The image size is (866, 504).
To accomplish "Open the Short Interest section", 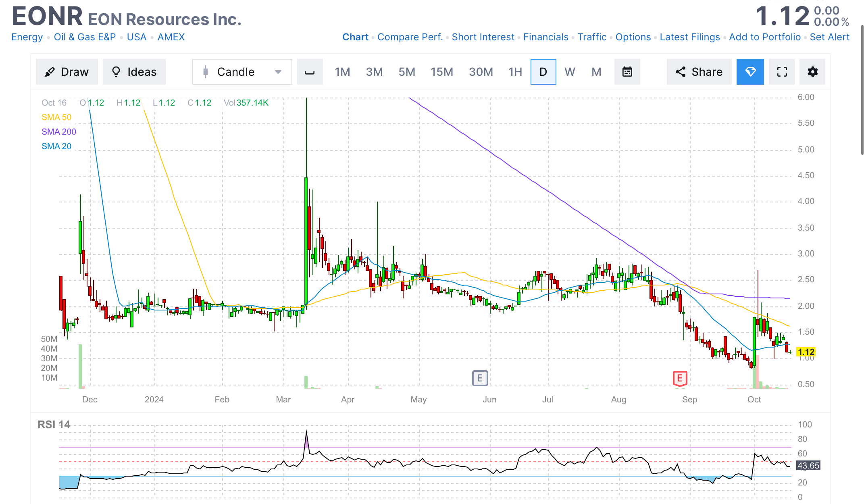I will click(x=483, y=37).
